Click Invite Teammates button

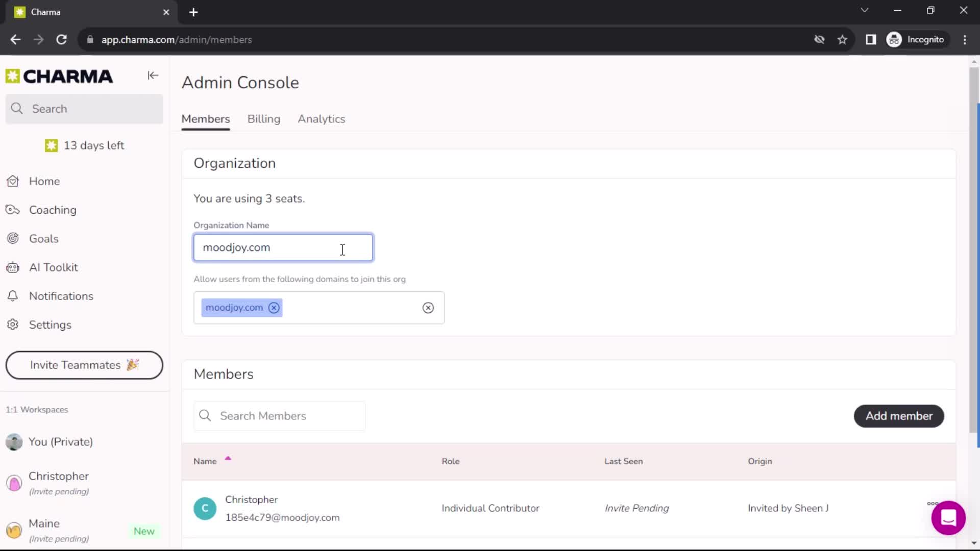click(84, 365)
